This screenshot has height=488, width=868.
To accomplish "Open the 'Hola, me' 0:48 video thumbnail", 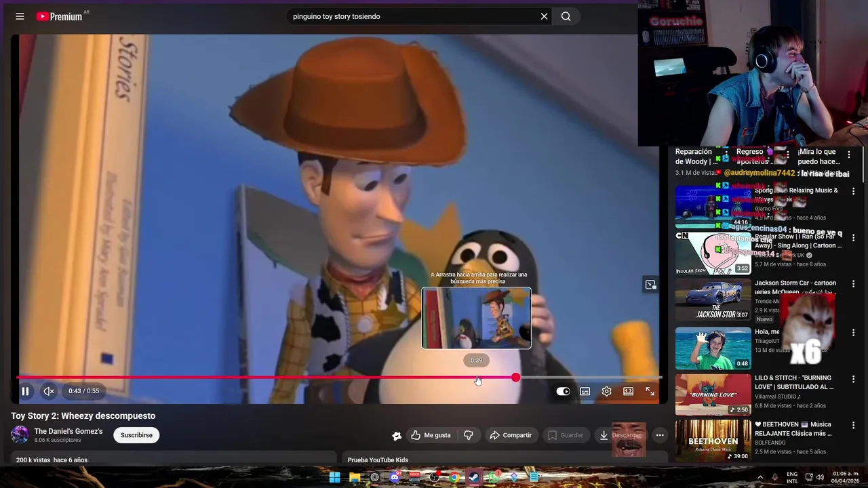I will (713, 348).
